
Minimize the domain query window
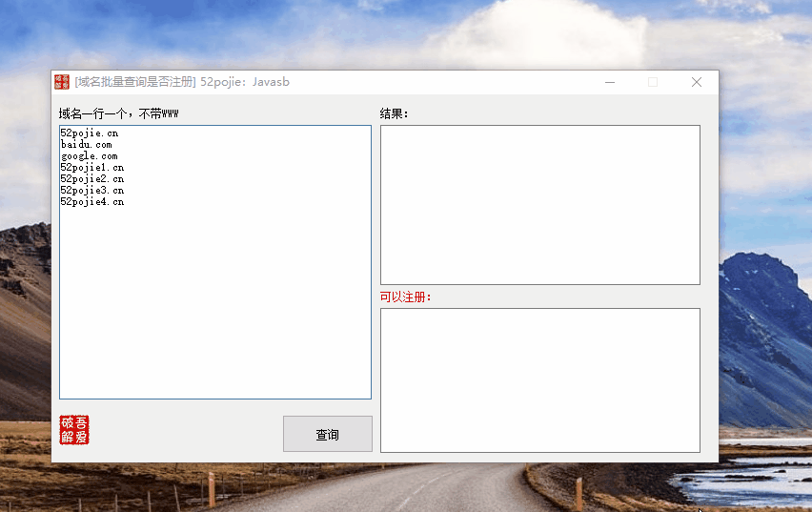(610, 82)
